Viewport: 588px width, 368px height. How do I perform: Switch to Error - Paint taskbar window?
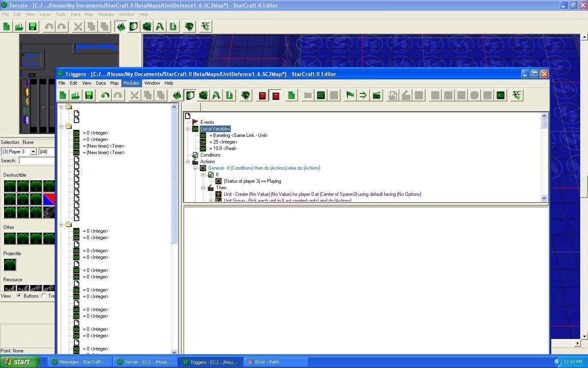coord(276,362)
